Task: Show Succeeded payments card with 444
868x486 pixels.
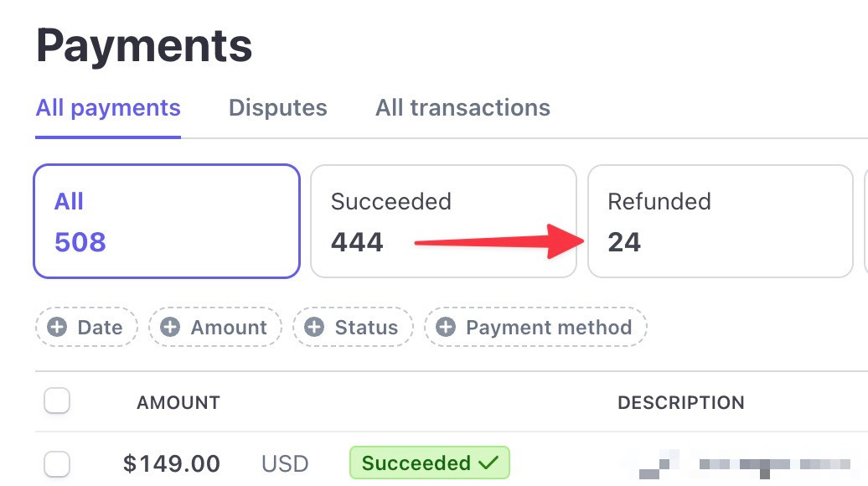Action: (443, 221)
